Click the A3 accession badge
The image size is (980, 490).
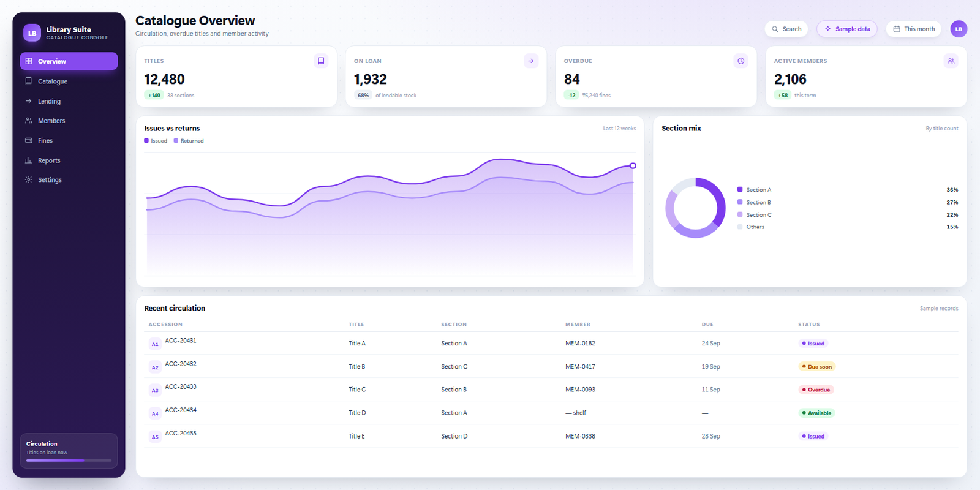(x=155, y=390)
